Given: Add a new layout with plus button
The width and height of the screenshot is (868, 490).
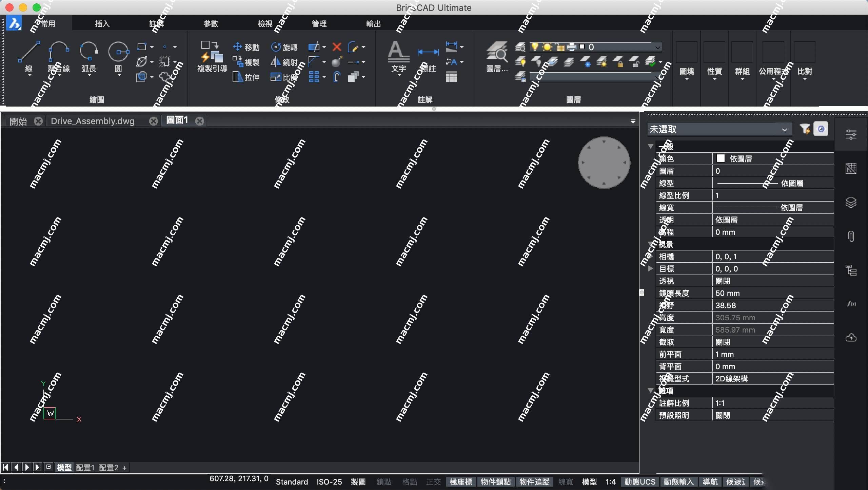Looking at the screenshot, I should (124, 468).
